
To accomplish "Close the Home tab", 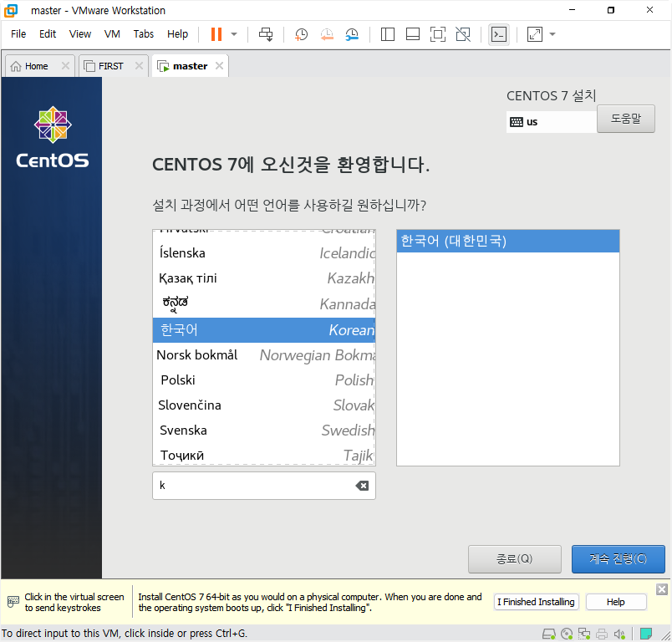I will tap(65, 65).
